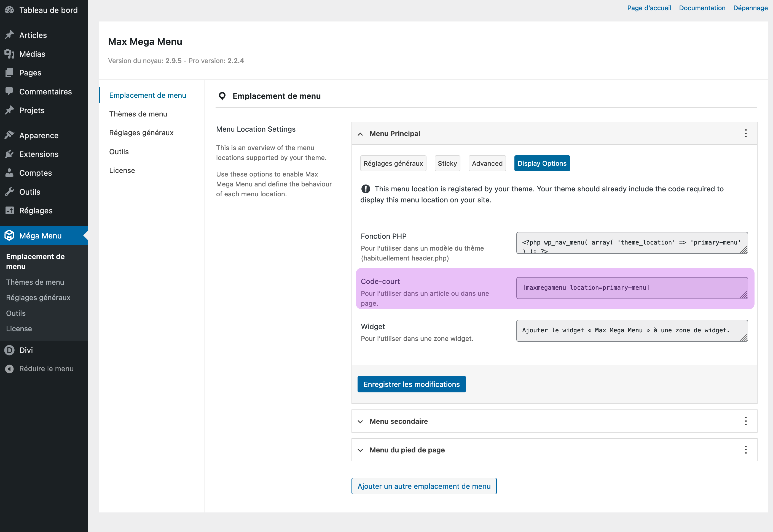Image resolution: width=773 pixels, height=532 pixels.
Task: Click the Divi circular D icon
Action: pyautogui.click(x=9, y=350)
